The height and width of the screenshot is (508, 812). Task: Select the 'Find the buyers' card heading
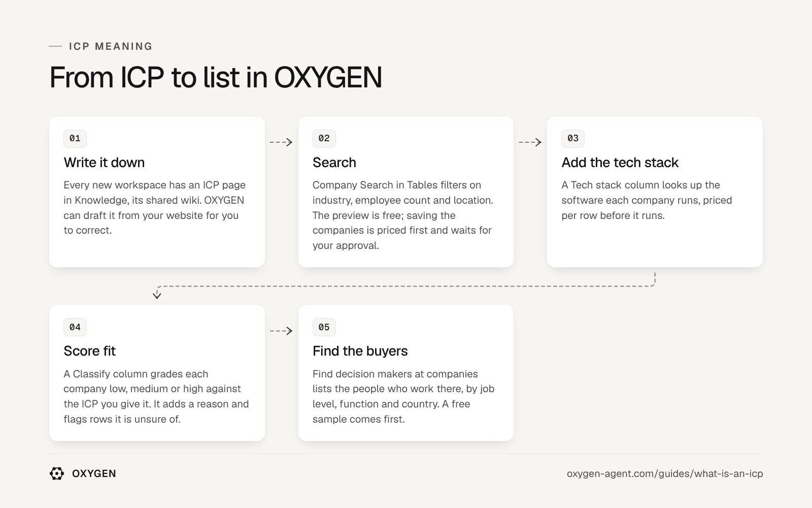click(360, 351)
